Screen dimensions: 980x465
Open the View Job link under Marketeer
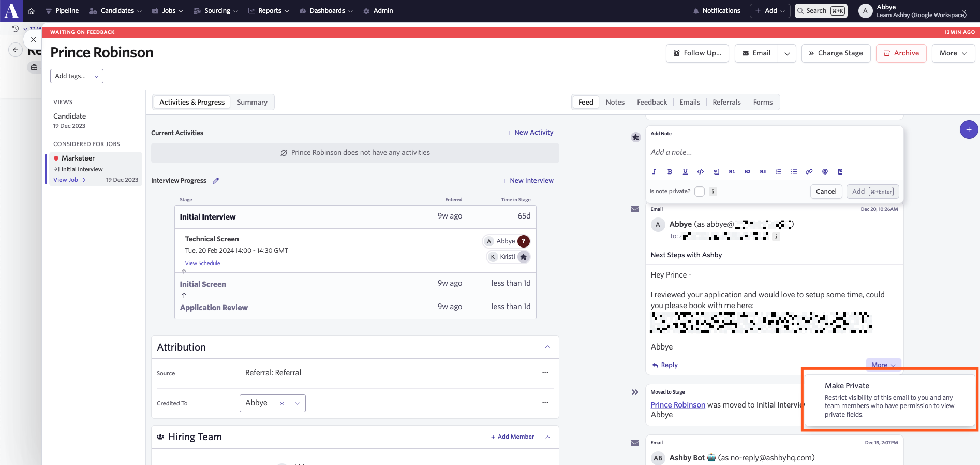pyautogui.click(x=69, y=180)
